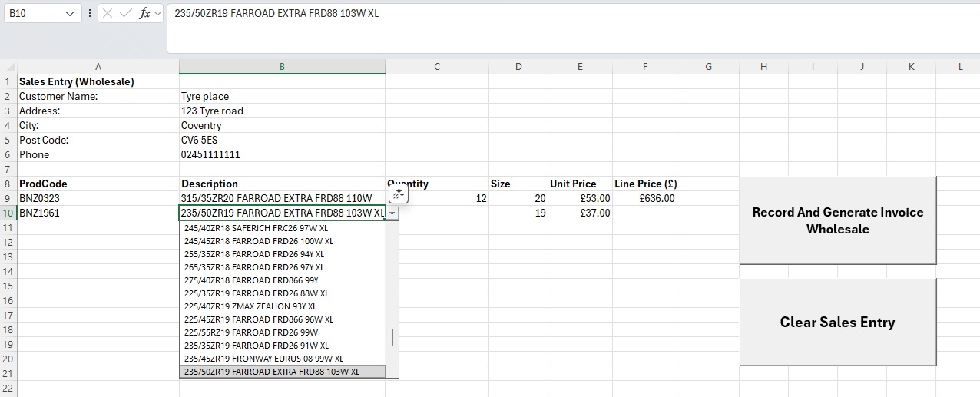Viewport: 980px width, 397px height.
Task: Click the Clear Sales Entry button
Action: [837, 323]
